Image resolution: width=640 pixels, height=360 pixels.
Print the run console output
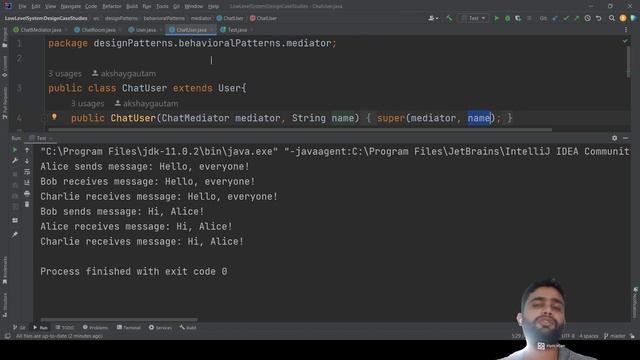(27, 193)
